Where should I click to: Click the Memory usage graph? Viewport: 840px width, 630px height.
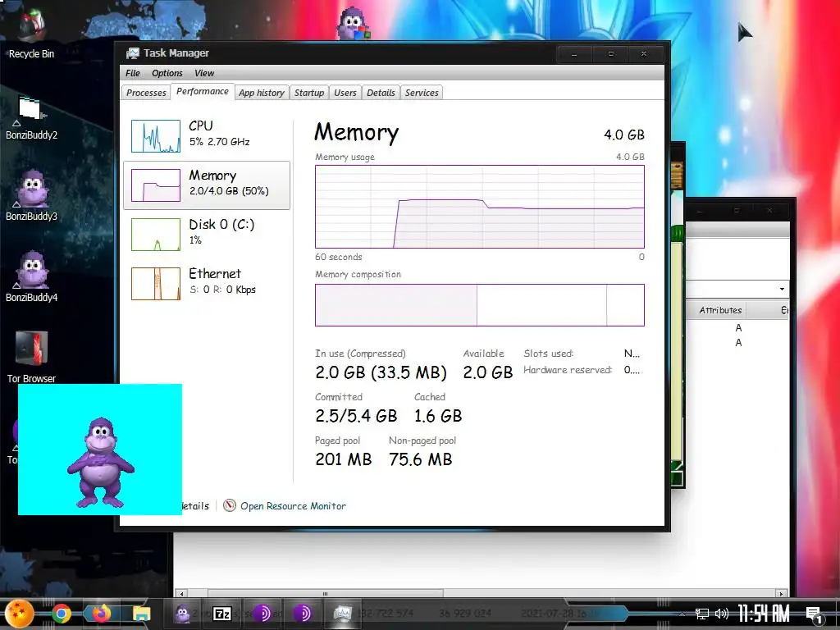coord(479,207)
